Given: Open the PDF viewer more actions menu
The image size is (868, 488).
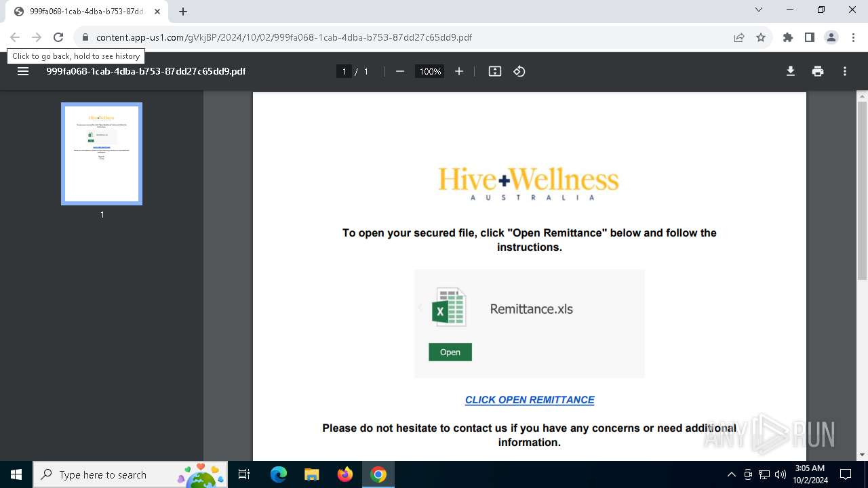Looking at the screenshot, I should (x=845, y=71).
